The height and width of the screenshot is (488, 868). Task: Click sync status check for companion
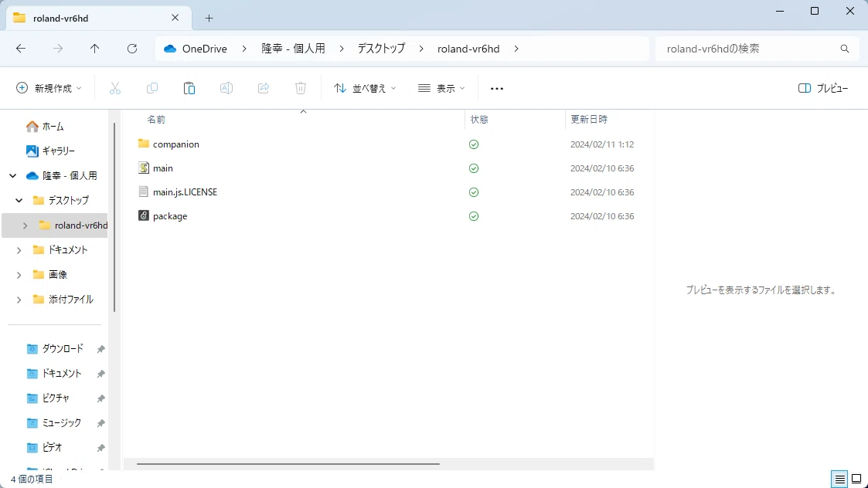coord(473,144)
